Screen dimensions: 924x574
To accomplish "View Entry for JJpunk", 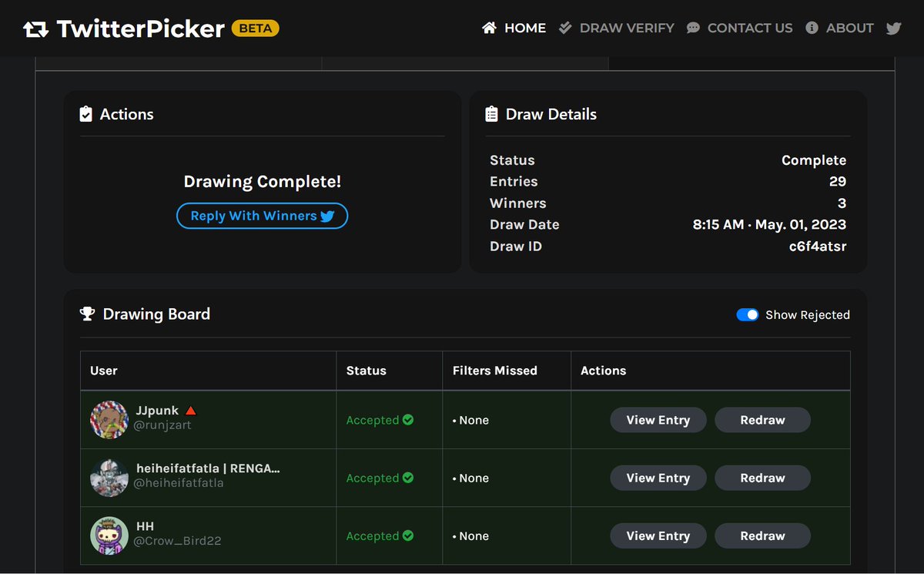I will click(x=658, y=420).
